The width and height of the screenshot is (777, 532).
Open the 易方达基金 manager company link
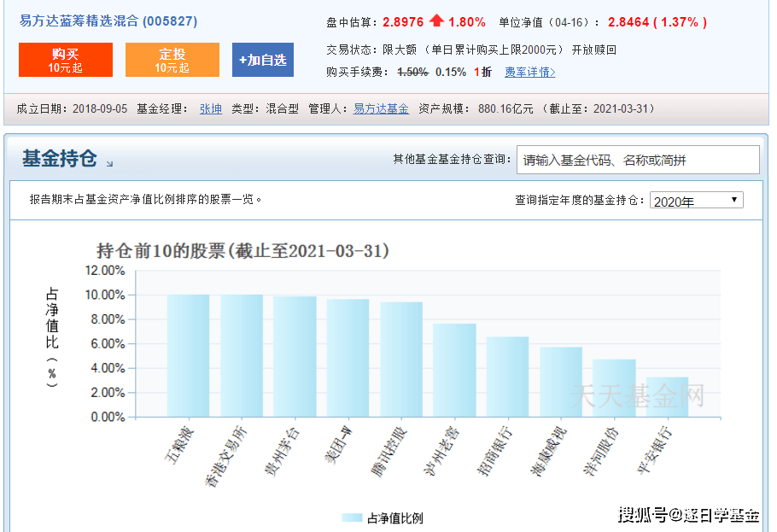(x=381, y=108)
